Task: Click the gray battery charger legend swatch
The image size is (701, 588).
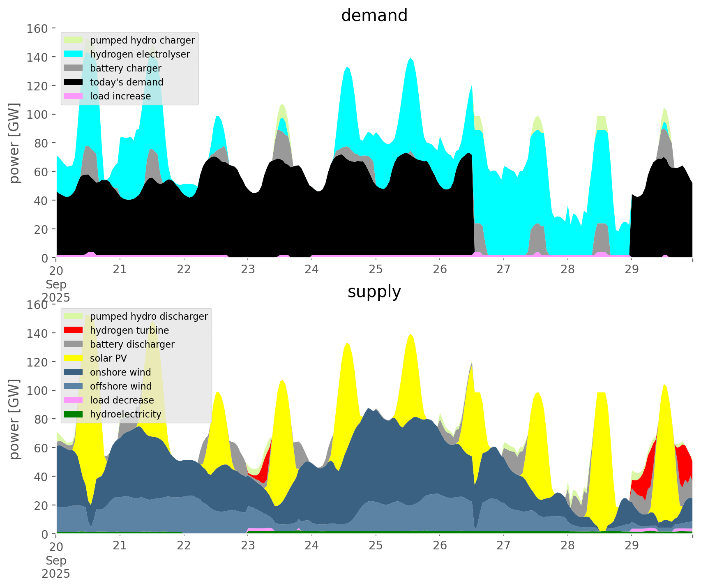Action: point(74,68)
